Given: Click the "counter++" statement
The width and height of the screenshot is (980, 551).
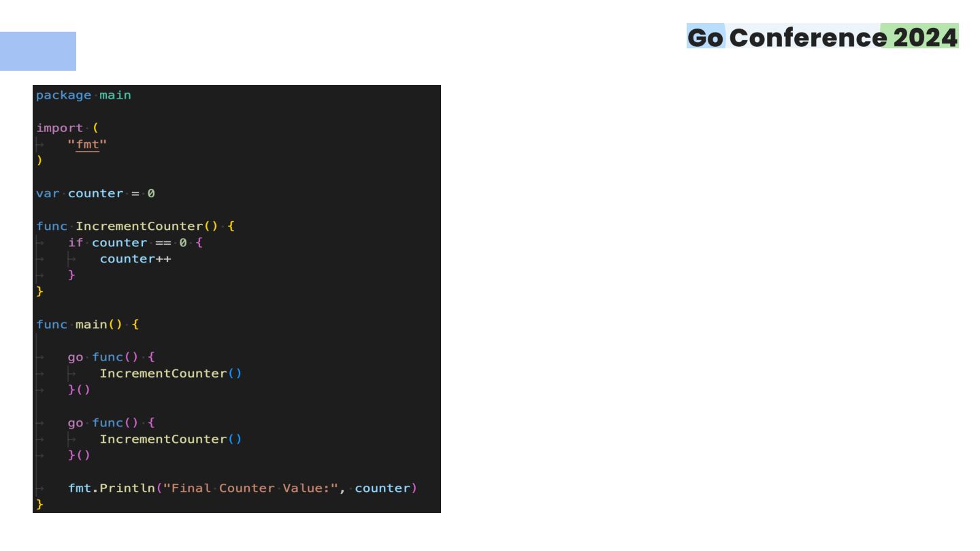Looking at the screenshot, I should pyautogui.click(x=135, y=258).
